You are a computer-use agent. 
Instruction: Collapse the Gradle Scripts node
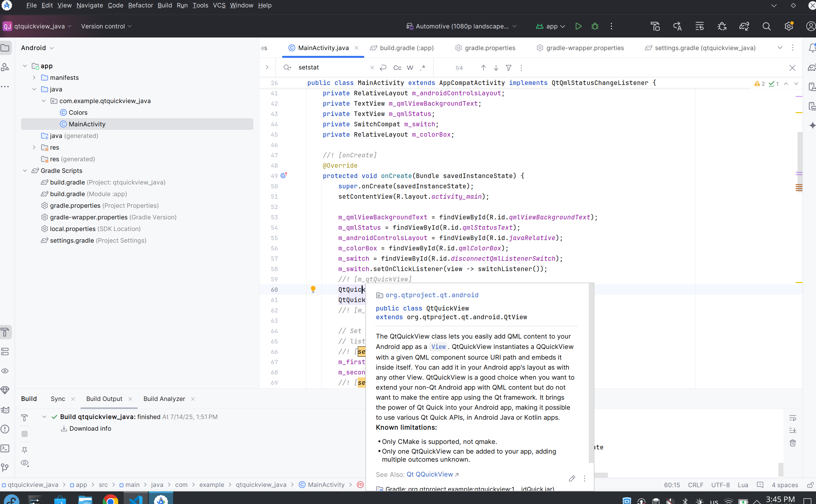click(x=25, y=171)
